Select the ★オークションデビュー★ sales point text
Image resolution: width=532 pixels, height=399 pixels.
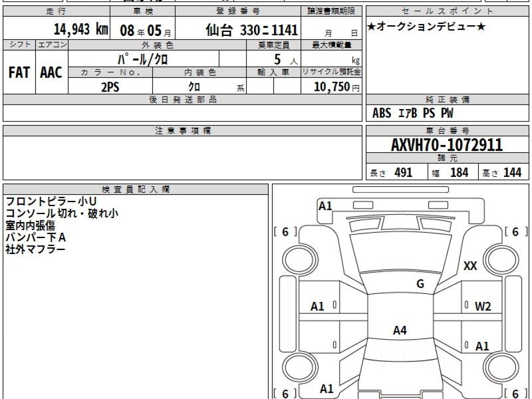(426, 27)
